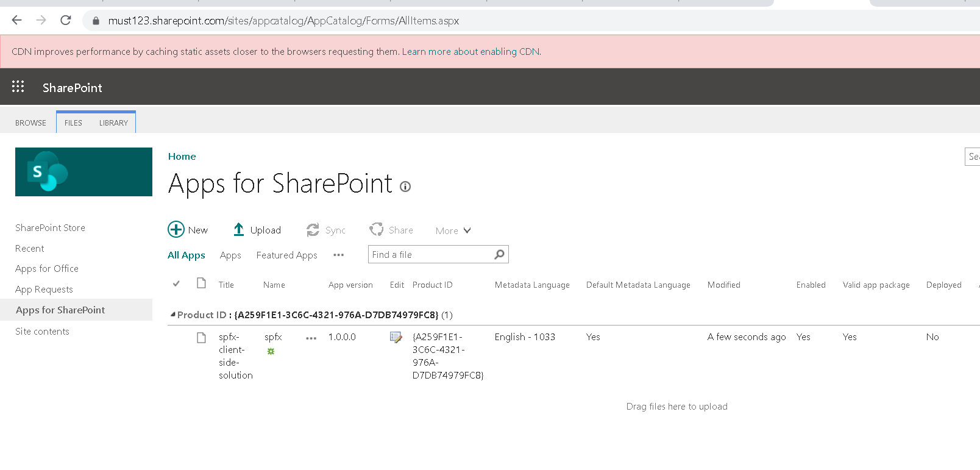
Task: Open the ellipsis menu for the spfx file
Action: [311, 338]
